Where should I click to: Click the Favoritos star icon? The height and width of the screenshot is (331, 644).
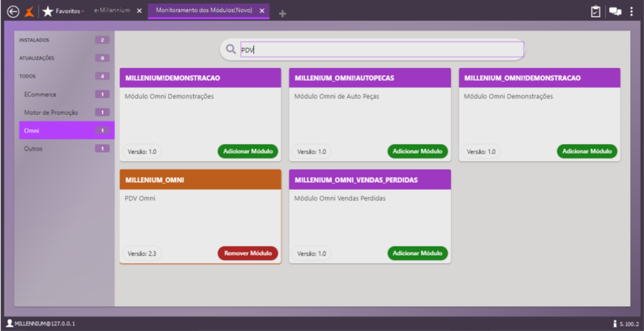pyautogui.click(x=48, y=11)
